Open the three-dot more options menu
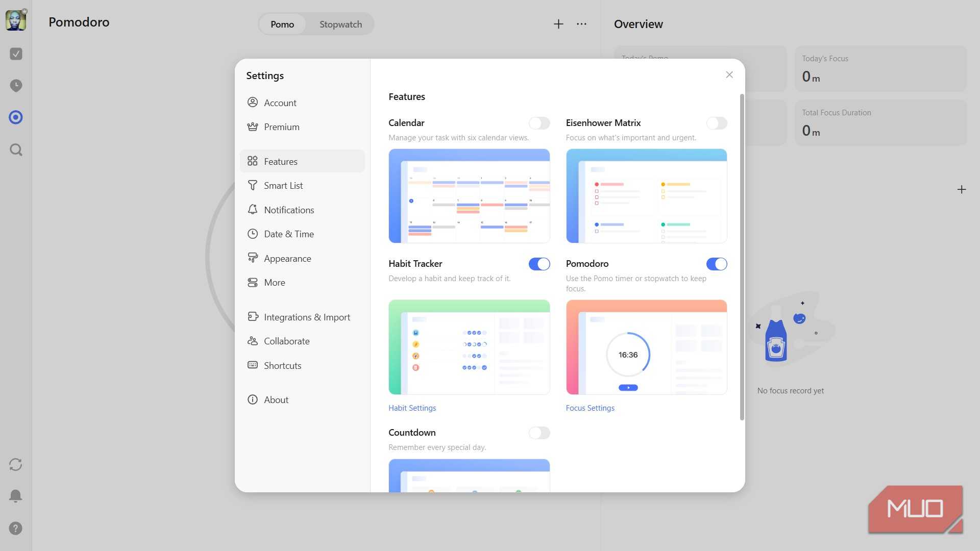Screen dimensions: 980x551 581,24
